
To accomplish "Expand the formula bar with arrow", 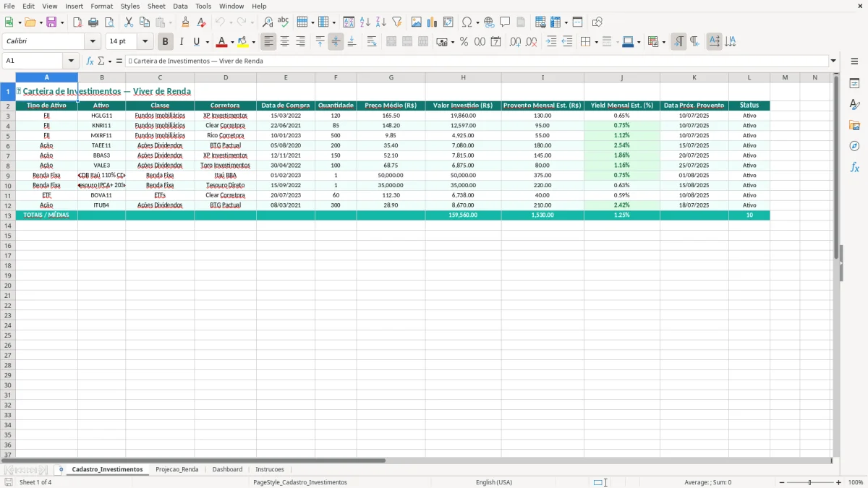I will pyautogui.click(x=833, y=61).
